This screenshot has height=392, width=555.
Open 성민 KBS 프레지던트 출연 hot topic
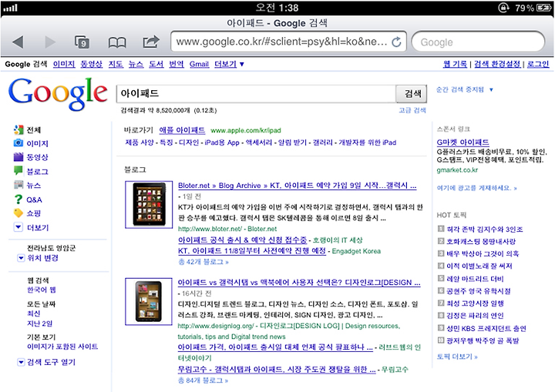[x=486, y=328]
